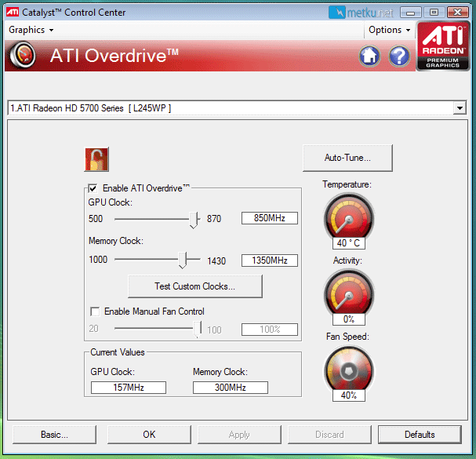The image size is (476, 459).
Task: Click the Memory Clock slider handle
Action: pos(183,260)
